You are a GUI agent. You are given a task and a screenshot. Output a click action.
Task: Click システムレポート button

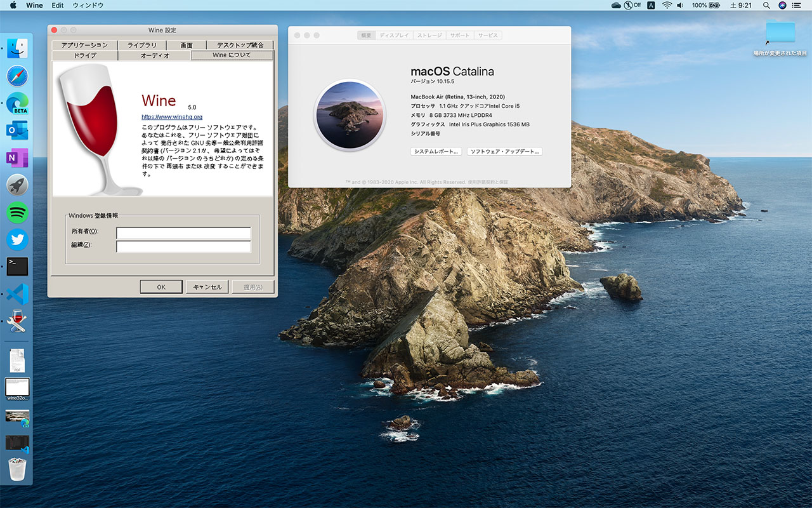tap(436, 152)
